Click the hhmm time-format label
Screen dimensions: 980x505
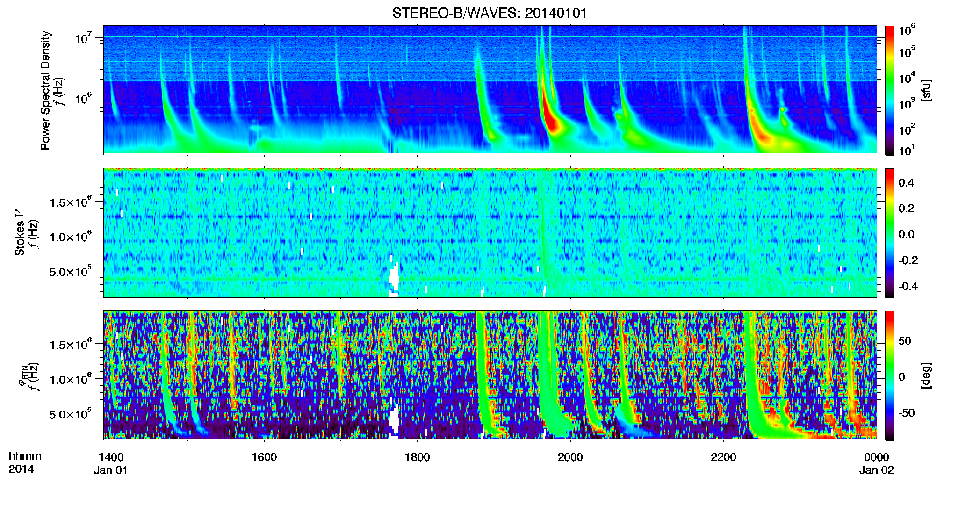click(x=25, y=456)
